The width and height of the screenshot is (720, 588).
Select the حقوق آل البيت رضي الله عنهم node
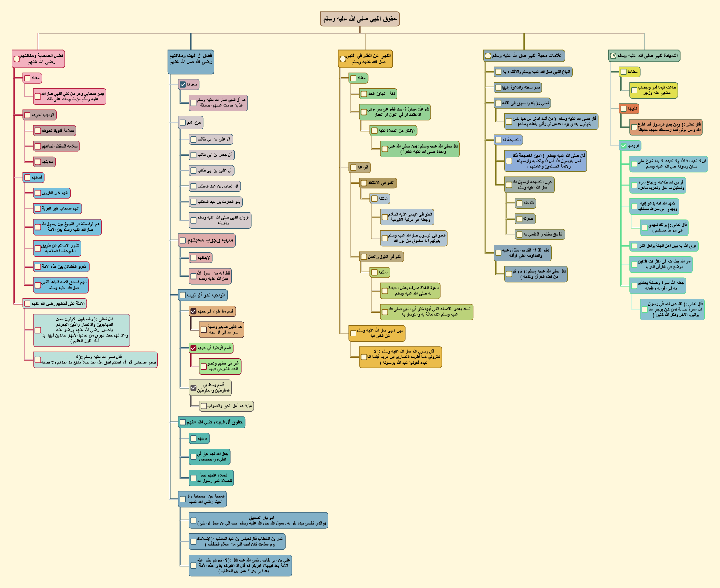point(215,422)
